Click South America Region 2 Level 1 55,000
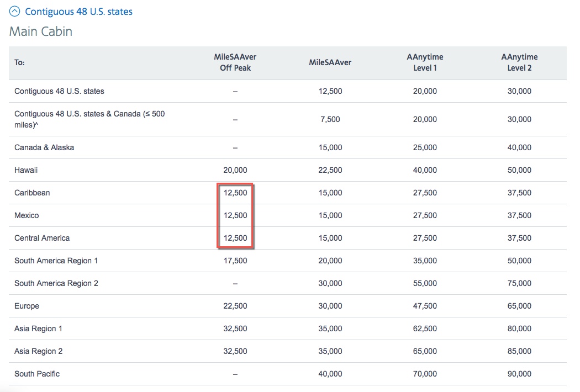The image size is (580, 392). (x=425, y=283)
